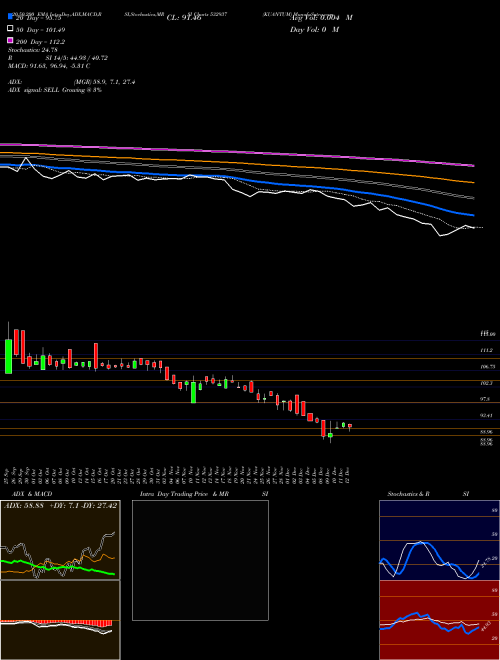Click the 'MACD: 91.63, 96.94, -5.31 C' line
Viewport: 500px width, 660px height.
(49, 66)
